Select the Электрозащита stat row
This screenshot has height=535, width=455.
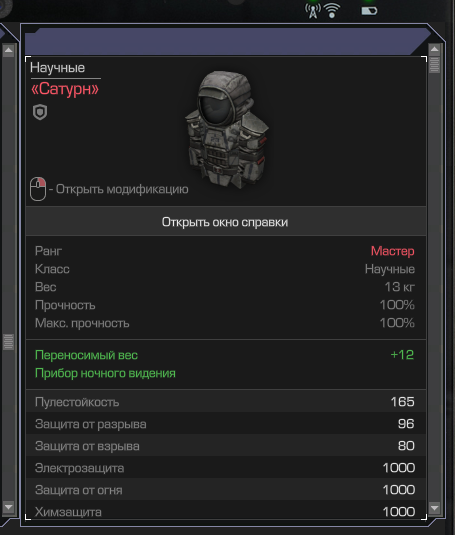pyautogui.click(x=226, y=467)
